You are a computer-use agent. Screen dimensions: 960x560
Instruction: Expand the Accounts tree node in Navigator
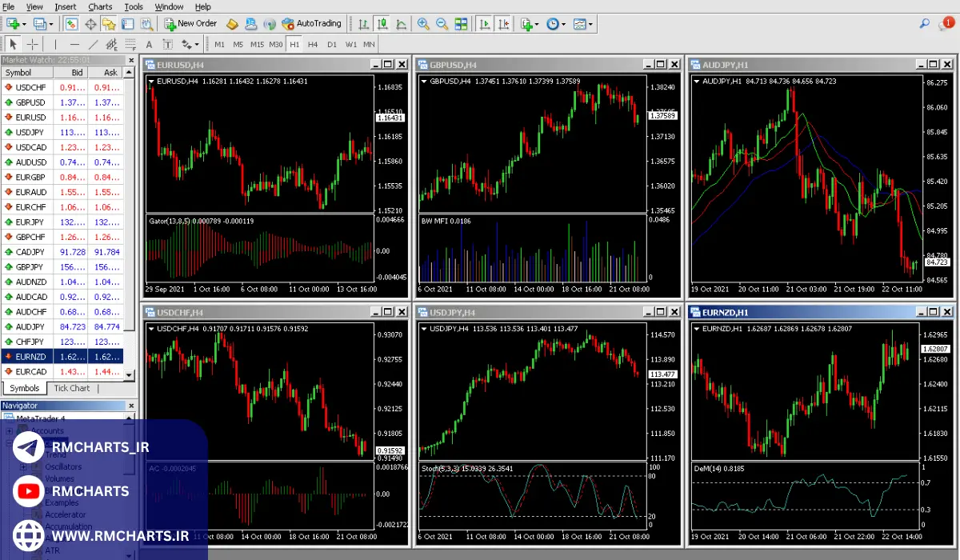[x=10, y=431]
